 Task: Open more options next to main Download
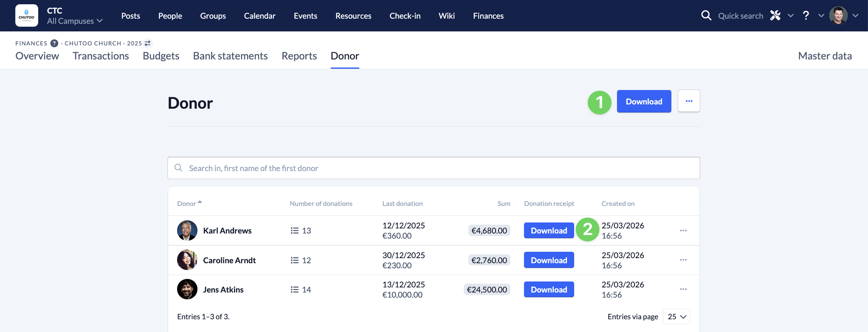(x=688, y=101)
